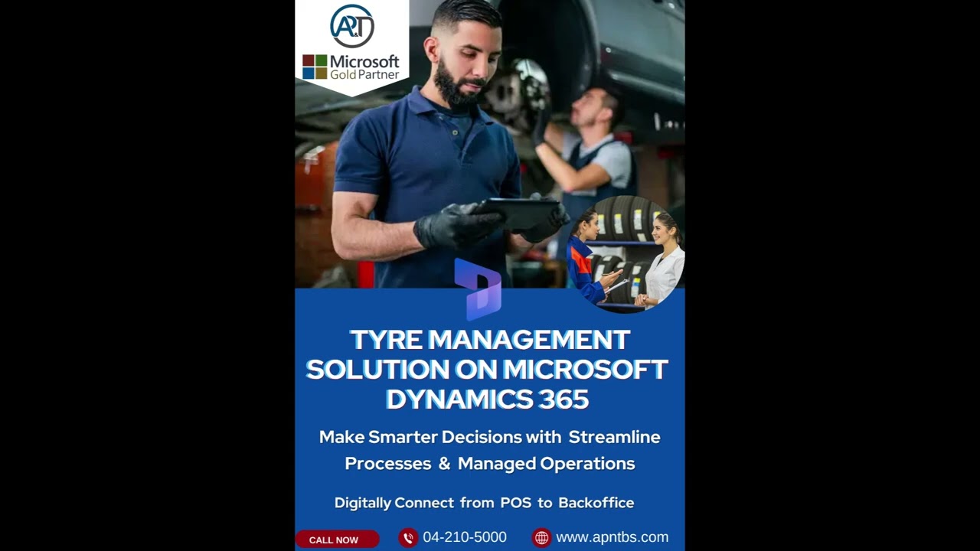Click the Dynamics 365 purple logo
980x551 pixels.
[479, 289]
